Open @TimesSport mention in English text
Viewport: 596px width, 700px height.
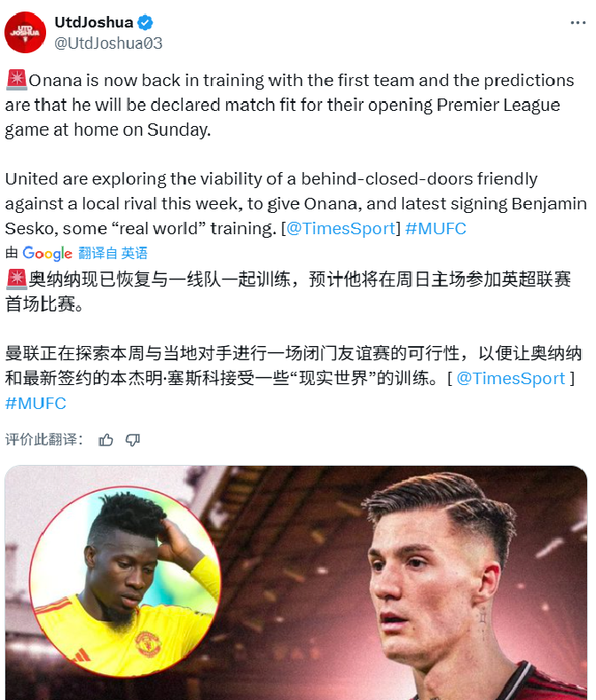[x=341, y=229]
